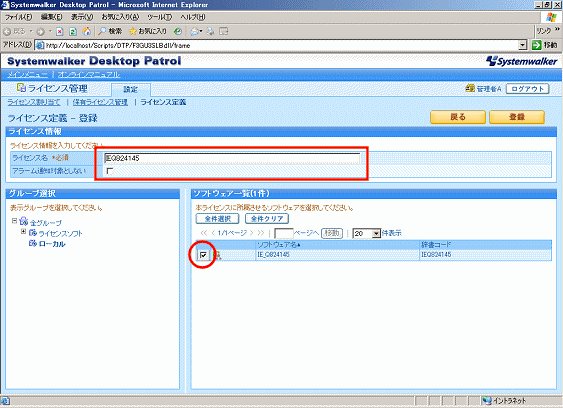The image size is (563, 408).
Task: Click the 全件クリア button
Action: pyautogui.click(x=267, y=218)
